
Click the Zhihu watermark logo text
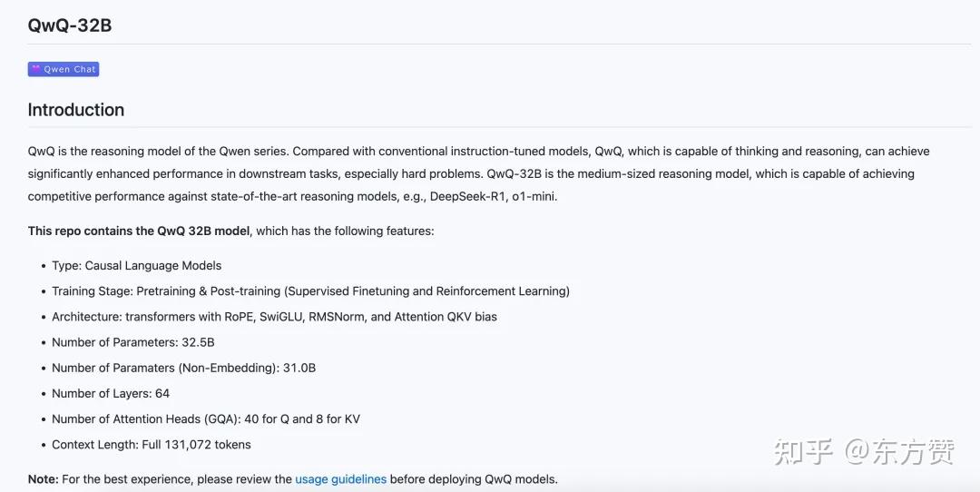803,451
